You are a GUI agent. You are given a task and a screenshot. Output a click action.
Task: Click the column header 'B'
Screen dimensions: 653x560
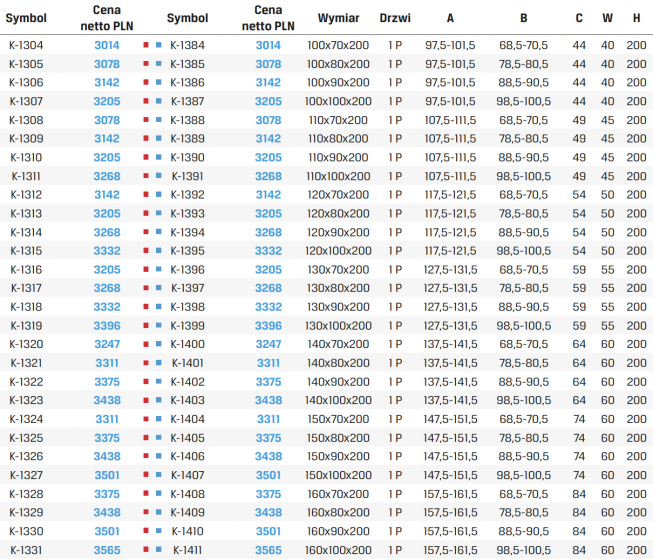click(523, 18)
